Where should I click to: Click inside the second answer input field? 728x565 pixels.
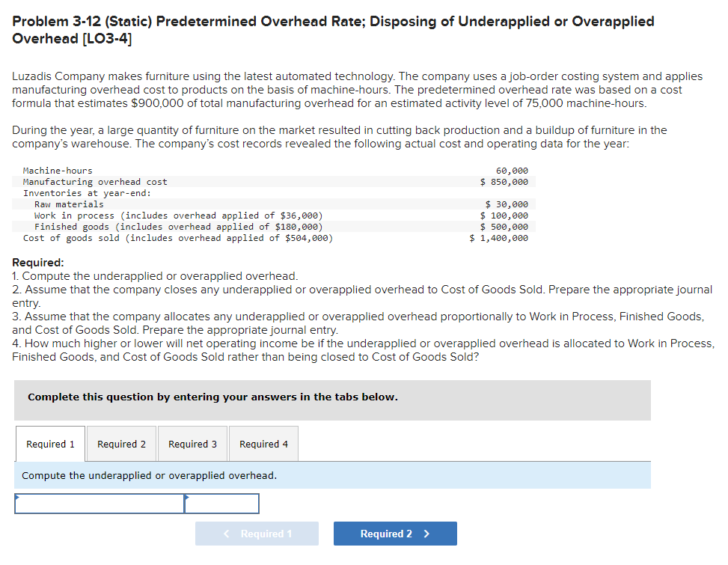(x=221, y=504)
